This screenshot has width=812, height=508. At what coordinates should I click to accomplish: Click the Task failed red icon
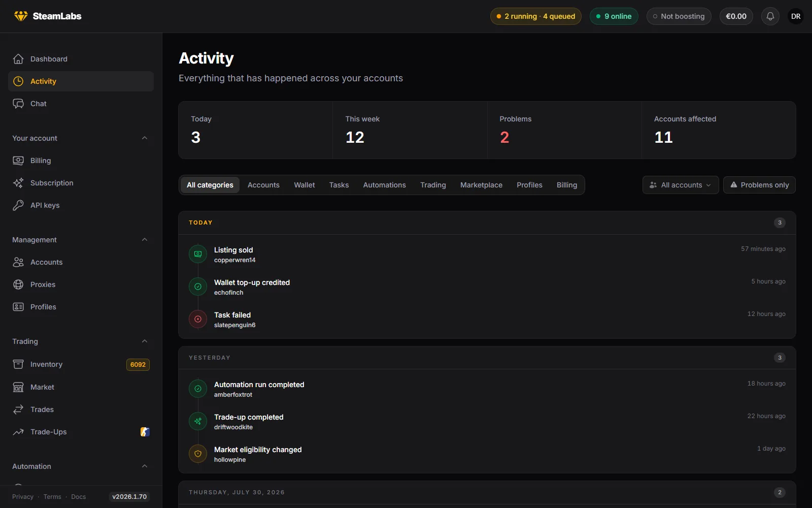198,319
